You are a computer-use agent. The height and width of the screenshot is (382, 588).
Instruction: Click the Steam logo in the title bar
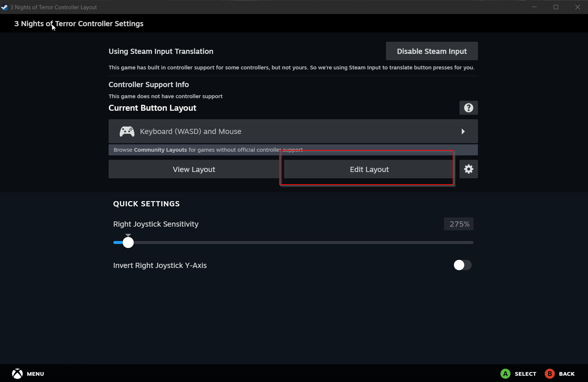pos(4,7)
